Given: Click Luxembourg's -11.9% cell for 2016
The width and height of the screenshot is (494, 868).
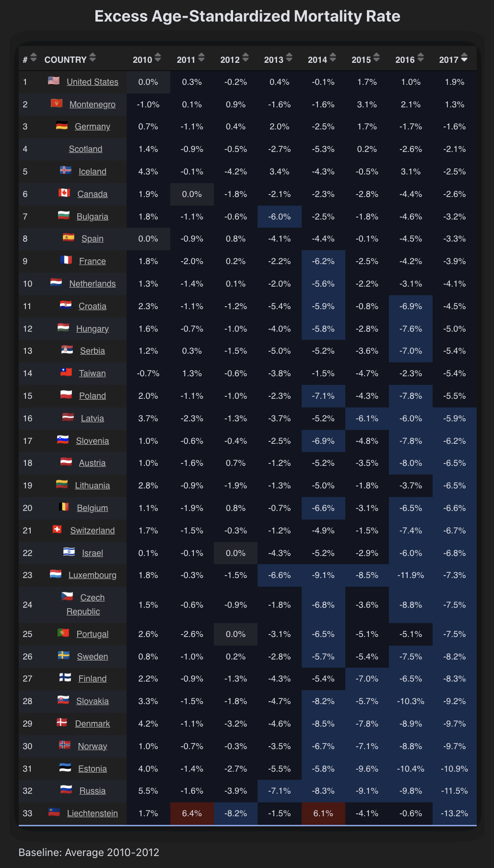Looking at the screenshot, I should coord(411,575).
